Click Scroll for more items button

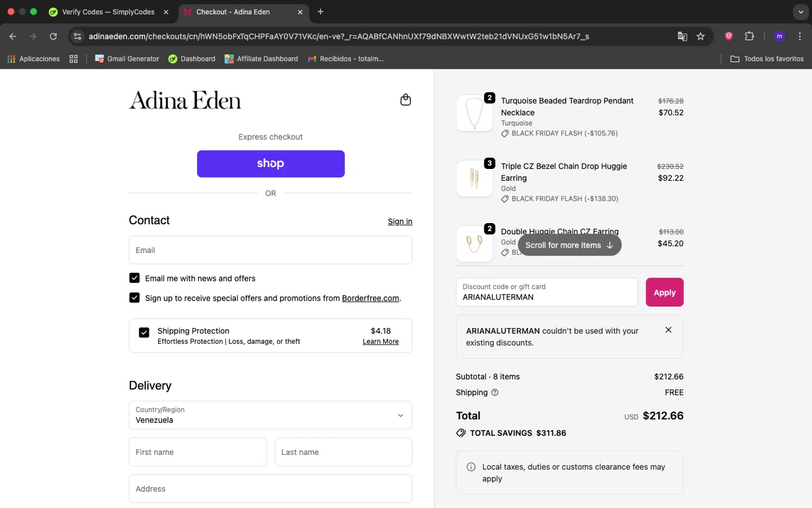(569, 245)
